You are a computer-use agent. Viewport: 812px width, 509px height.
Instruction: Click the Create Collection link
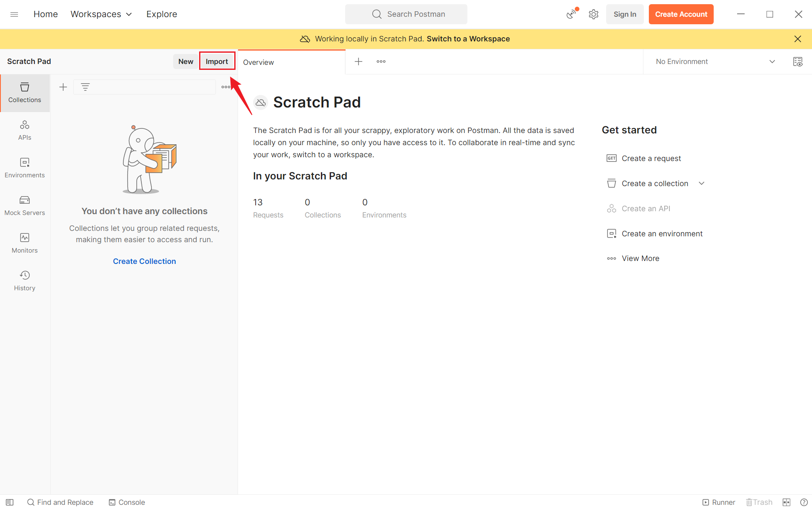[x=144, y=261]
